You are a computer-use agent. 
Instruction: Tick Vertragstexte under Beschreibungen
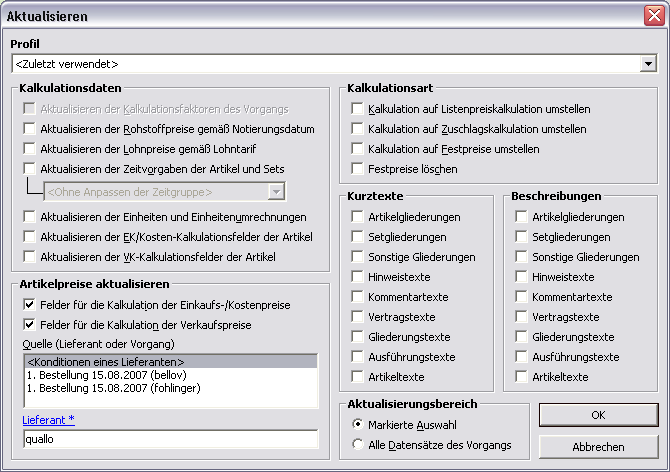(x=521, y=317)
